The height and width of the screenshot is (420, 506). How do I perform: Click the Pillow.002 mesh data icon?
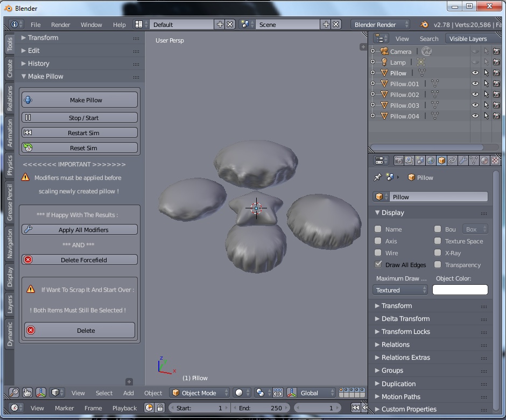[434, 95]
